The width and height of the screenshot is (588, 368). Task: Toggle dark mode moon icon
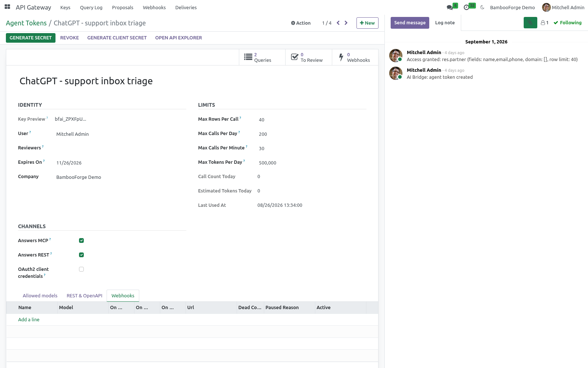click(x=482, y=7)
